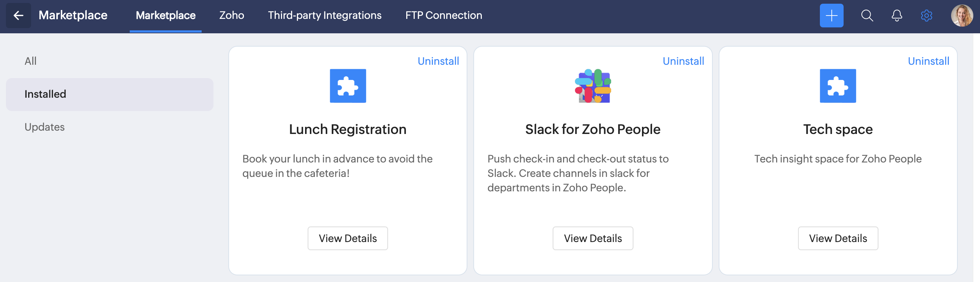
Task: Click the Tech space puzzle icon
Action: tap(838, 86)
